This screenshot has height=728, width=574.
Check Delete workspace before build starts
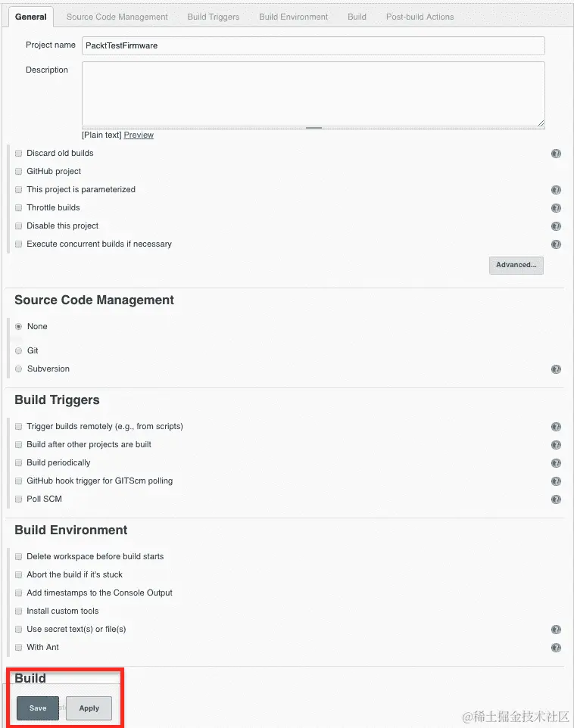click(19, 557)
